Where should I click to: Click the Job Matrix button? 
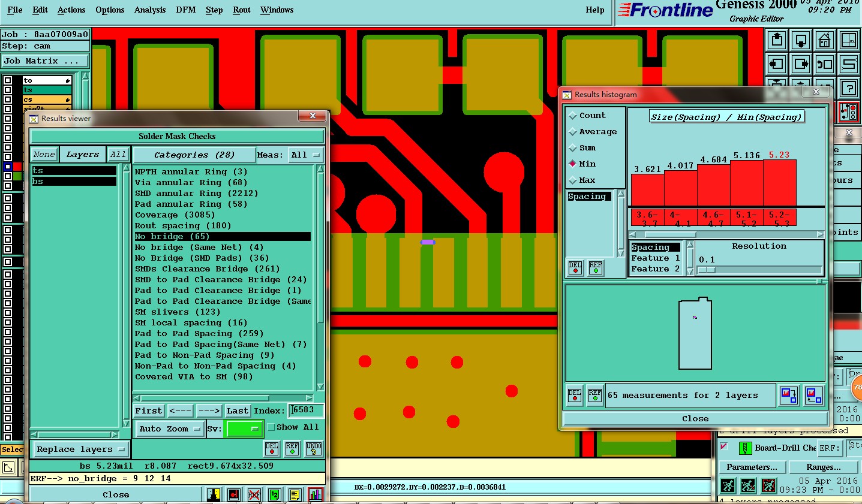coord(45,61)
